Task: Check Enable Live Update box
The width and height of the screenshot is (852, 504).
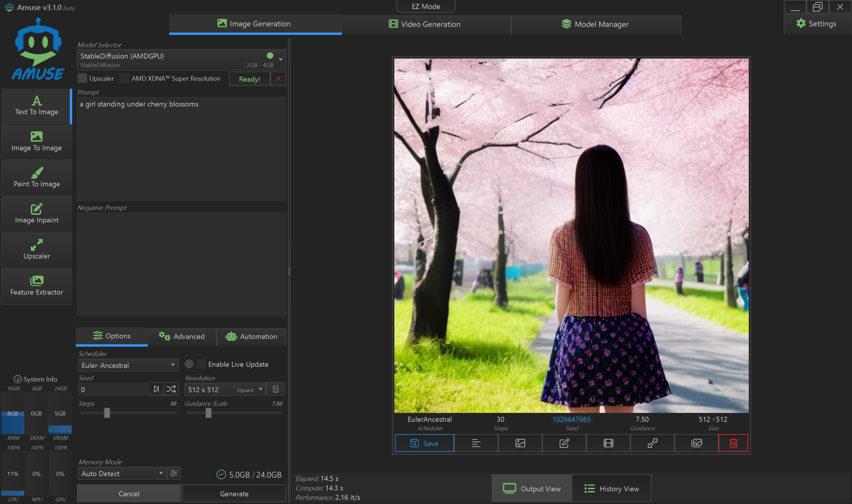Action: pos(201,364)
